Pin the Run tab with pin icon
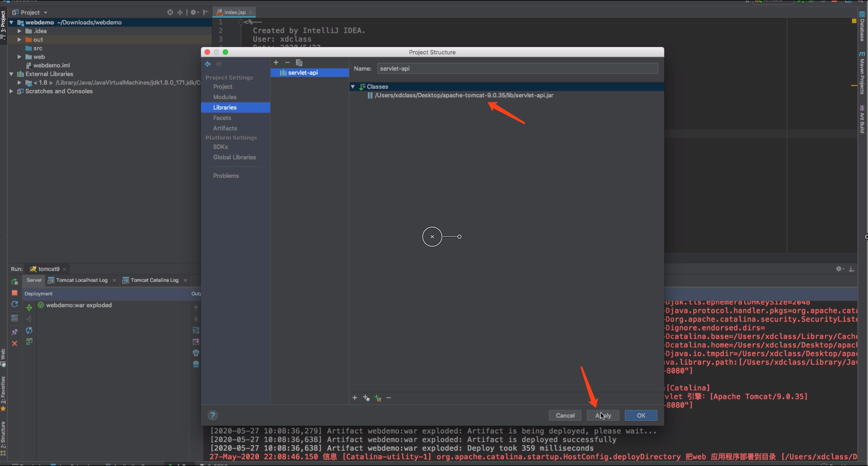This screenshot has width=868, height=466. tap(15, 332)
